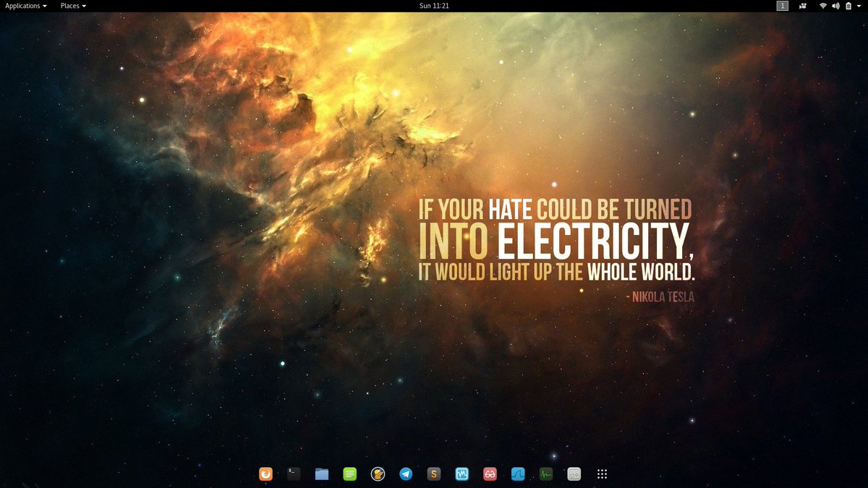868x488 pixels.
Task: Open the green system monitor graph icon
Action: 545,474
